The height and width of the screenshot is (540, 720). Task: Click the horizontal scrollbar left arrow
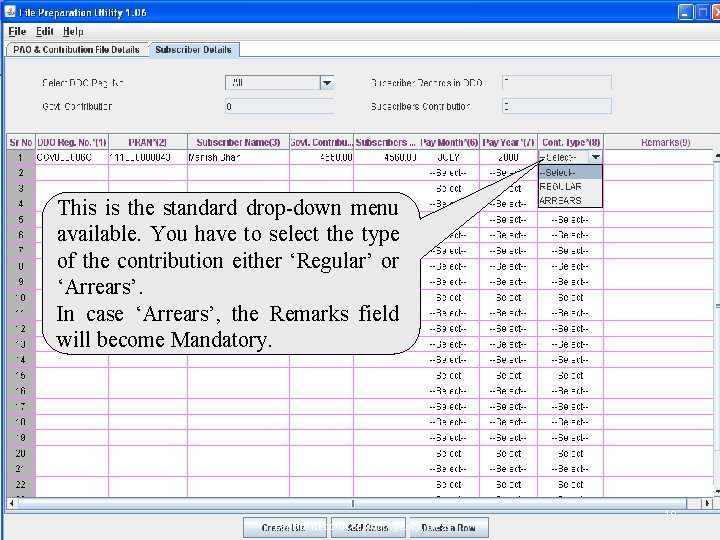11,503
